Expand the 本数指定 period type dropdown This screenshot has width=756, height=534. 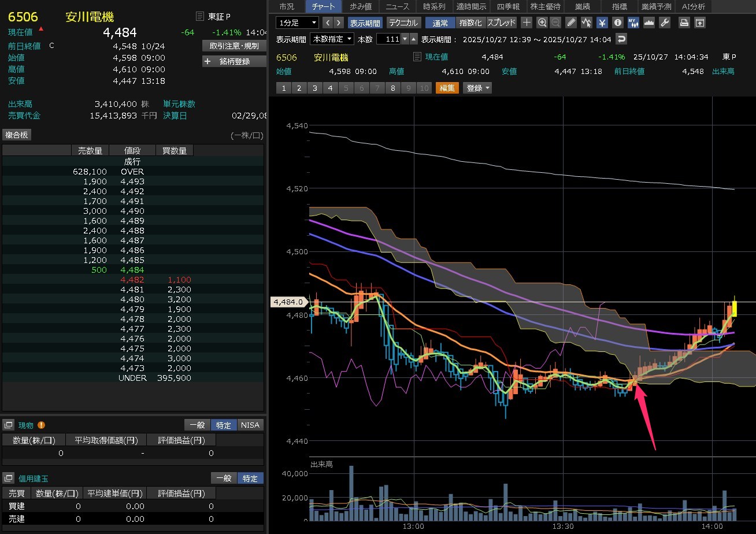coord(332,39)
